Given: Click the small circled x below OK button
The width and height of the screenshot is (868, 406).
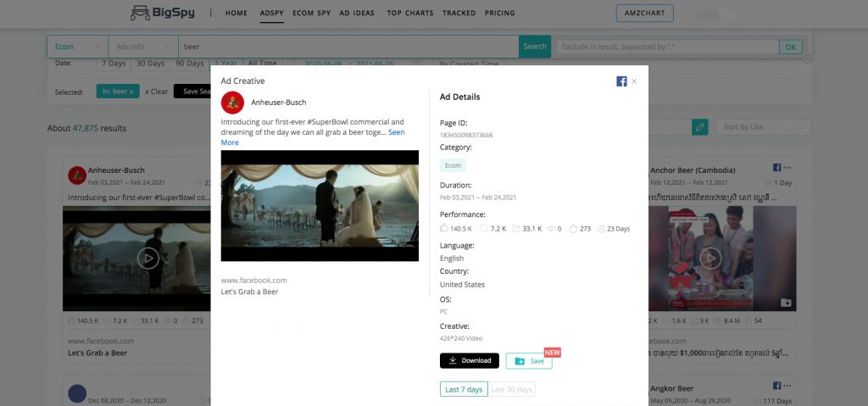Looking at the screenshot, I should tap(808, 58).
